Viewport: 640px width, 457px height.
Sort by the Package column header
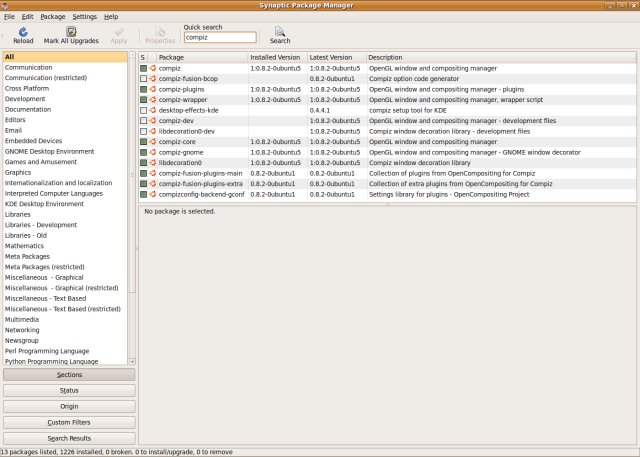(202, 58)
